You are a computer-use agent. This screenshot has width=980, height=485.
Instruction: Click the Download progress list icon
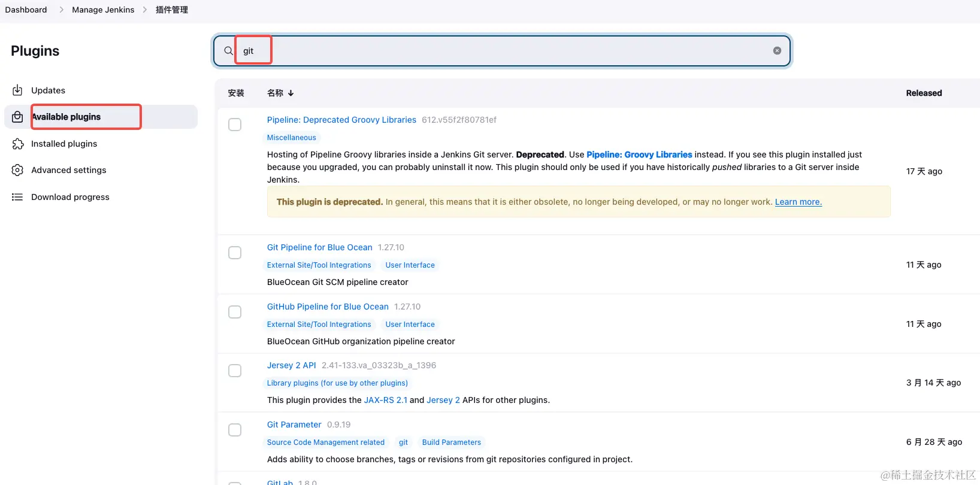pos(17,197)
